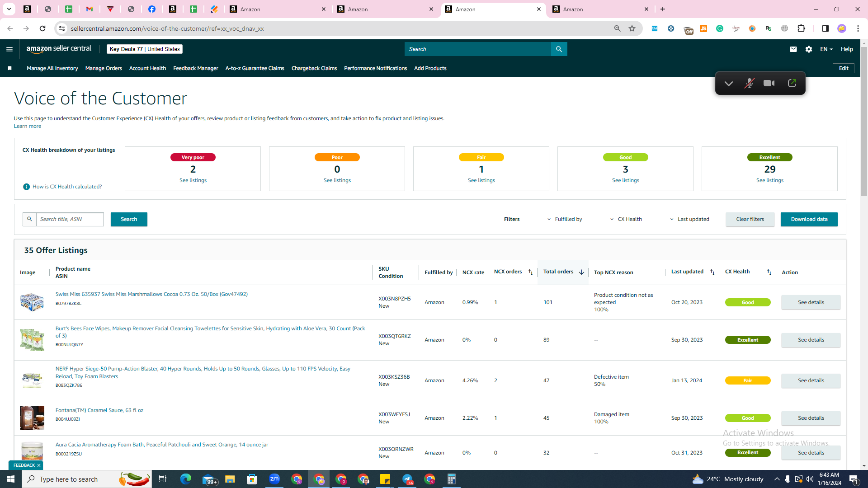The image size is (868, 488).
Task: Close the FEEDBACK tab with its X
Action: [39, 465]
